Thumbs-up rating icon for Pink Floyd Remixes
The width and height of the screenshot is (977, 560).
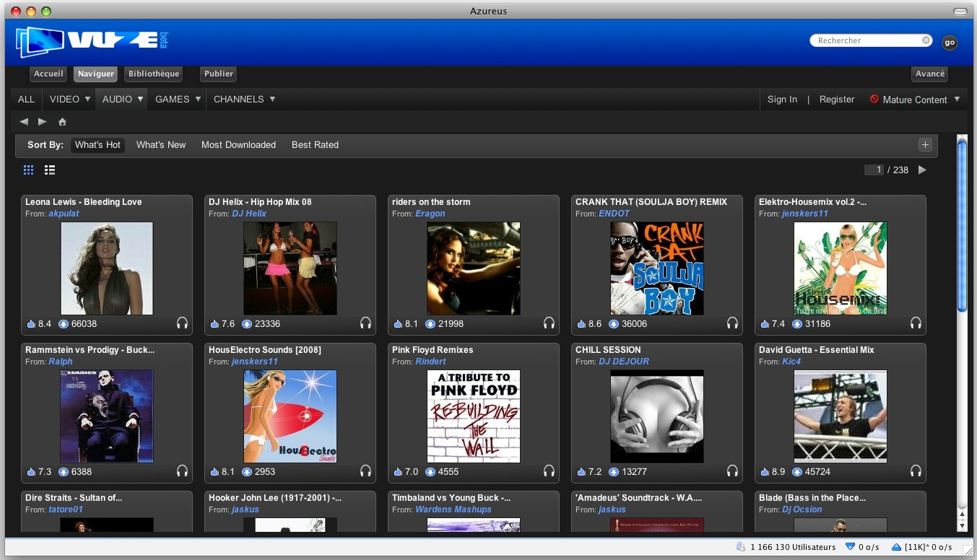click(x=398, y=472)
